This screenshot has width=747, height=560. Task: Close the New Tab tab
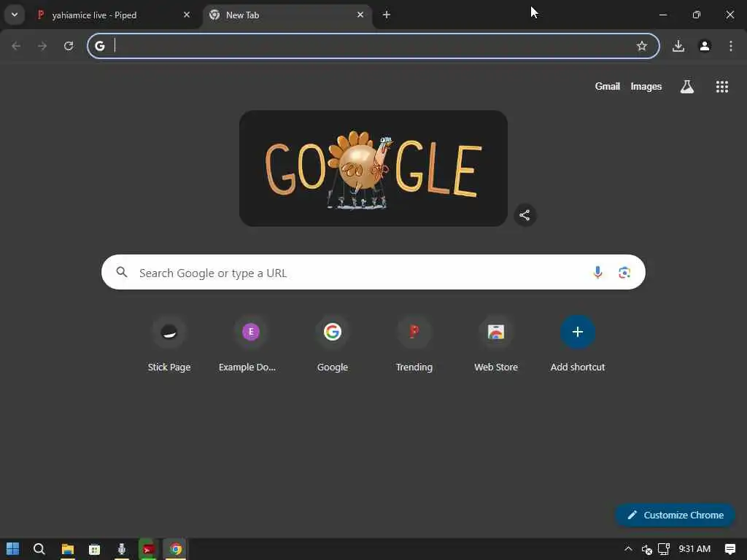[360, 15]
